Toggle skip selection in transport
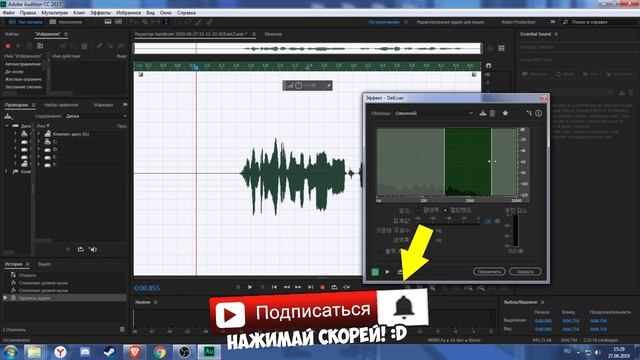Image resolution: width=640 pixels, height=360 pixels. coord(347,287)
